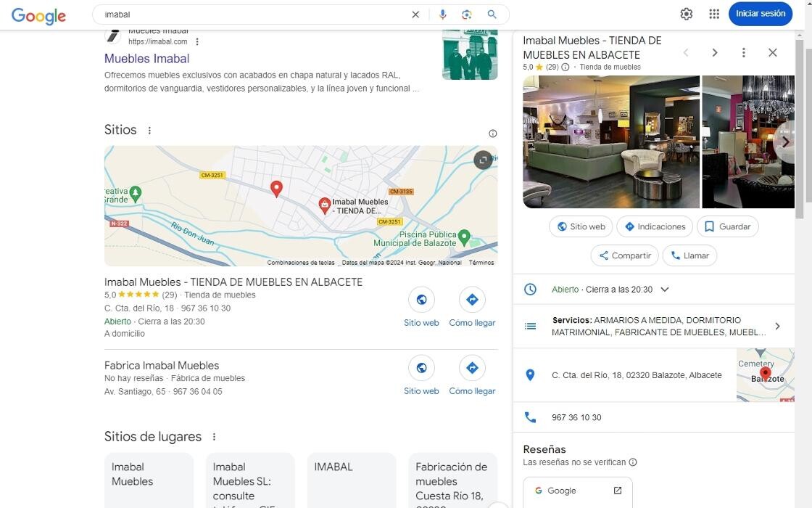This screenshot has height=508, width=812.
Task: Click Sitio web icon for Fabrica Imabal Muebles
Action: [421, 368]
